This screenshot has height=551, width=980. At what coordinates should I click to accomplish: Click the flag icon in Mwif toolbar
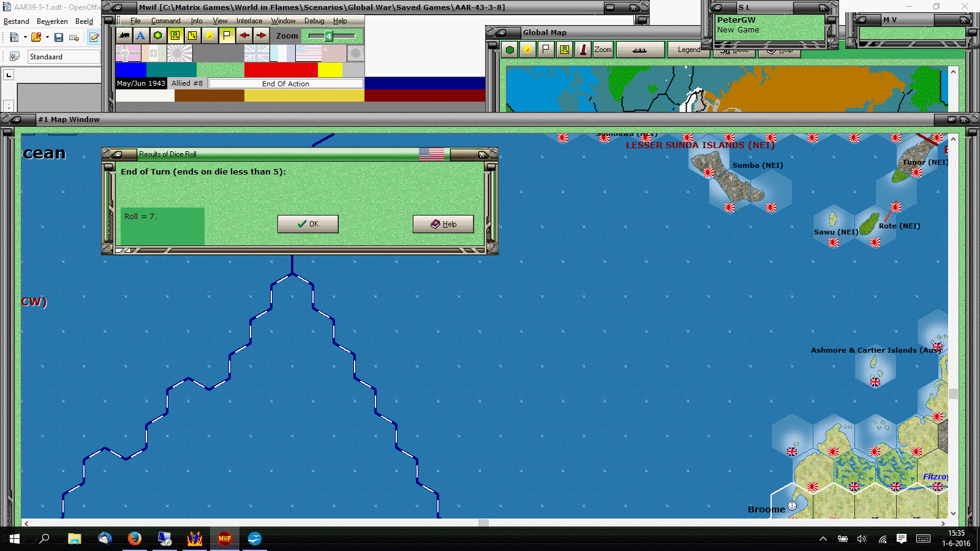pos(227,36)
